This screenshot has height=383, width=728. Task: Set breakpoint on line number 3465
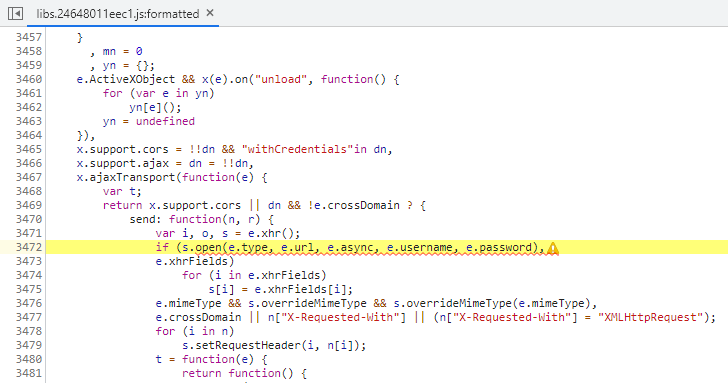click(29, 149)
